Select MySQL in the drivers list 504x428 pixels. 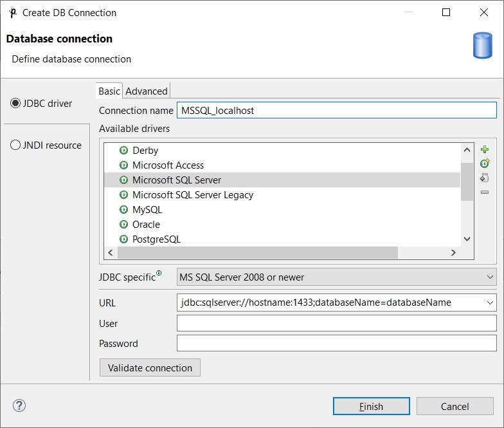(282, 210)
